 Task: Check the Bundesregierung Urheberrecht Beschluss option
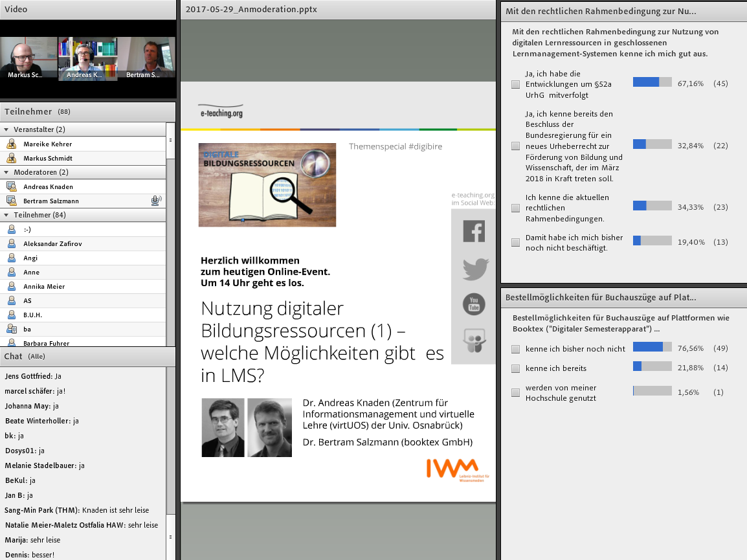point(515,146)
